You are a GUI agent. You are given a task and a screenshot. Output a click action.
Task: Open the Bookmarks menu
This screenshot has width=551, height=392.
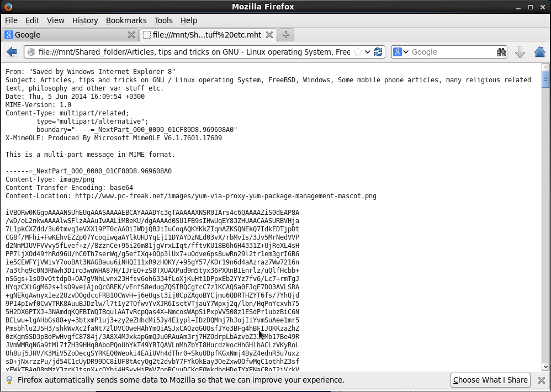click(x=126, y=20)
